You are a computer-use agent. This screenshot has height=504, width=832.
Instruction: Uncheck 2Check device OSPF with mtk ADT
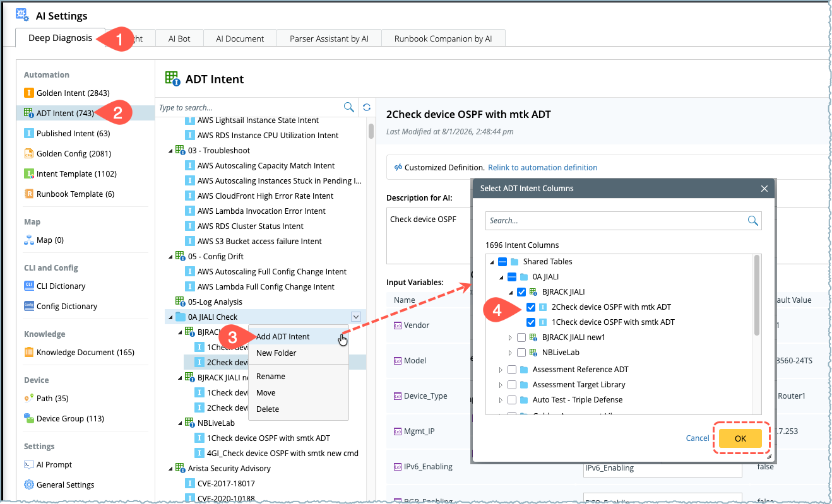tap(531, 307)
